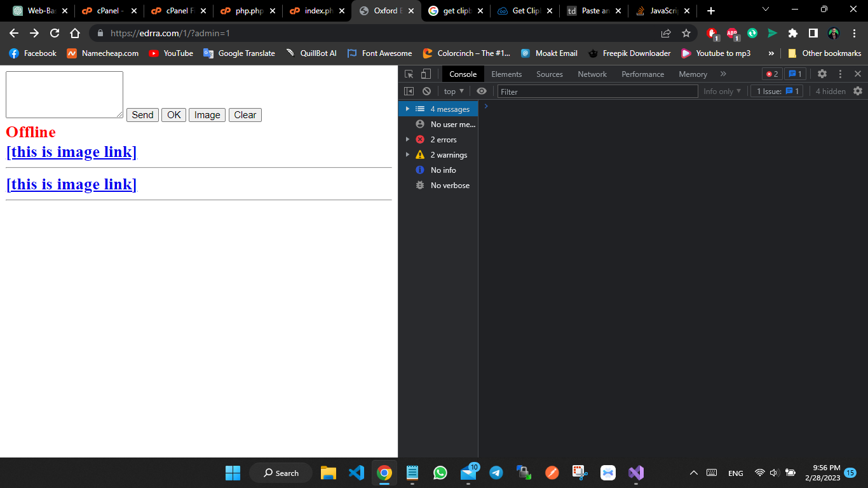Click the ENG language indicator in the system tray
This screenshot has height=488, width=868.
click(736, 473)
